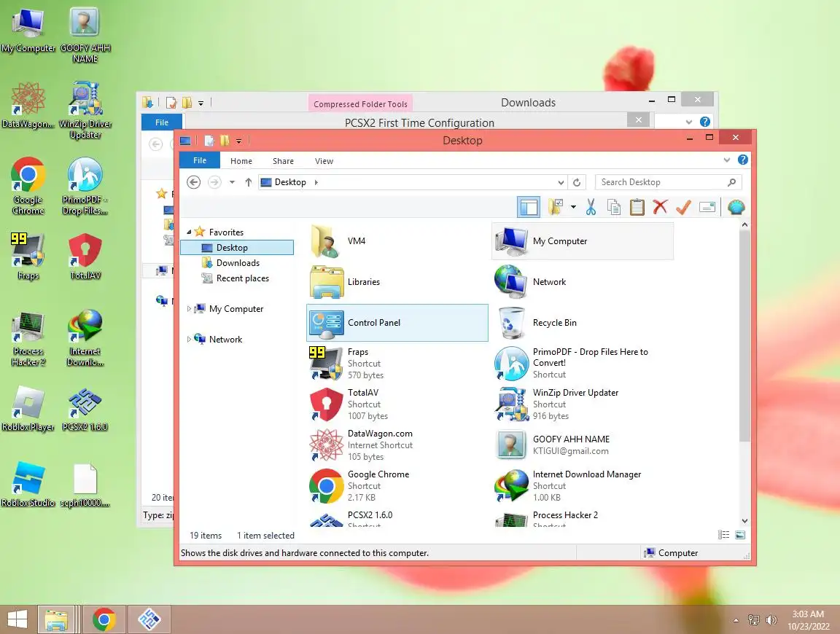
Task: Expand the address bar breadcrumb arrow after Desktop
Action: tap(316, 182)
